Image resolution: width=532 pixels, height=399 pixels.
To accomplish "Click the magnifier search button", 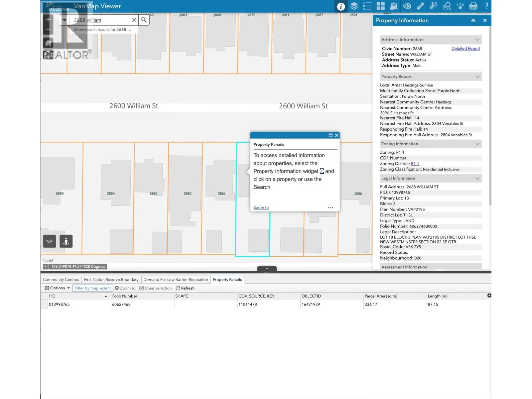I will pyautogui.click(x=144, y=20).
